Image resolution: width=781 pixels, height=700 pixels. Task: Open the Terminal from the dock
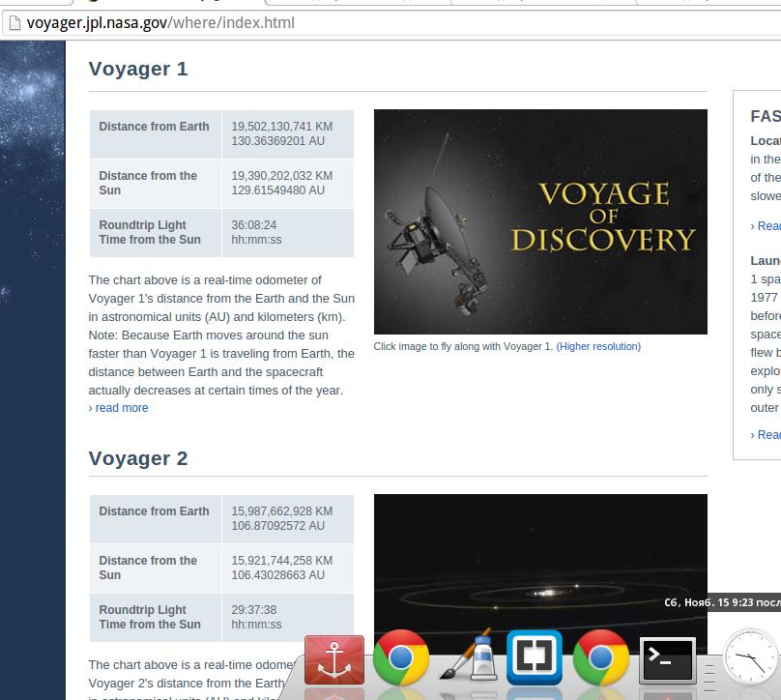[x=668, y=659]
